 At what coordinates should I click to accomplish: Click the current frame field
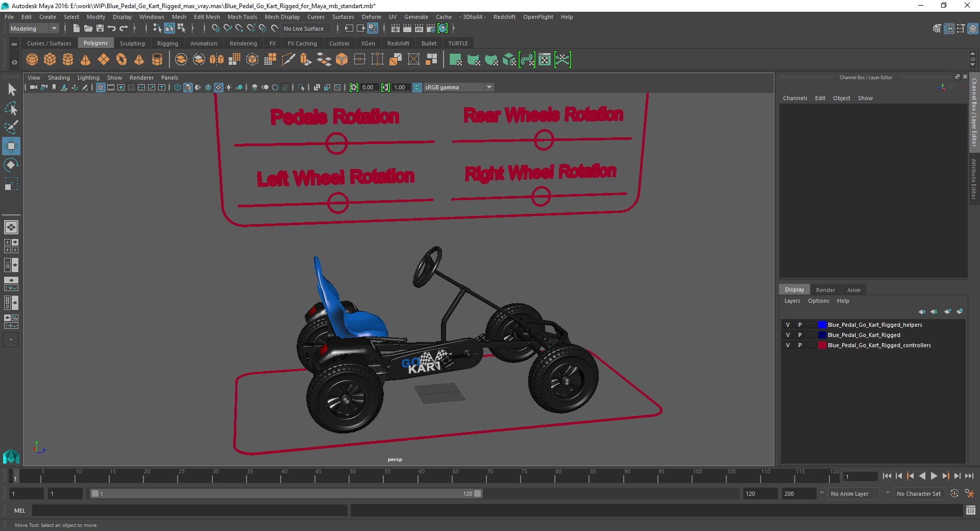click(861, 476)
